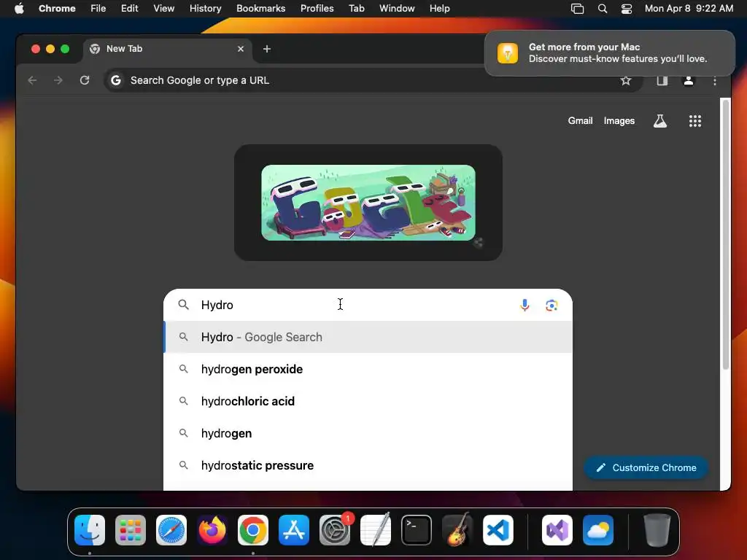
Task: Open the Edit menu
Action: [130, 9]
